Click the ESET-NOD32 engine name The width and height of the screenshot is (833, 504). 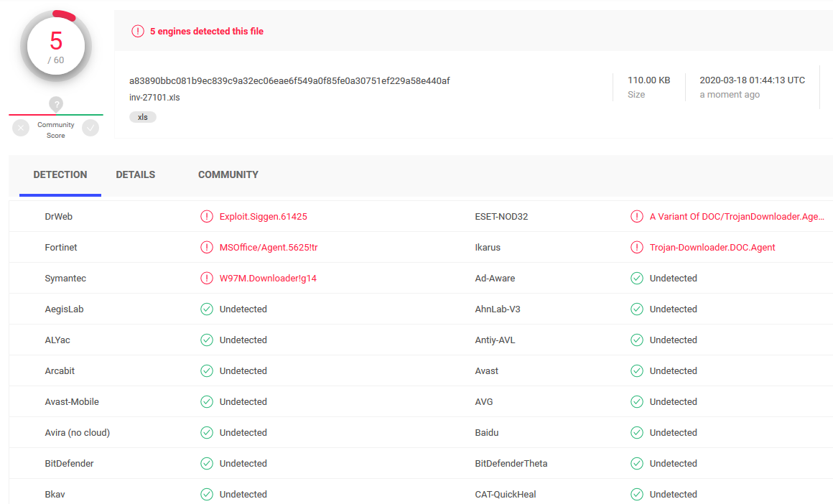[x=501, y=217]
